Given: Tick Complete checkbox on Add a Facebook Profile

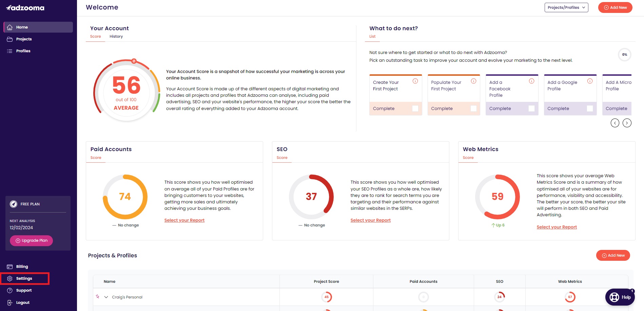Looking at the screenshot, I should (531, 109).
